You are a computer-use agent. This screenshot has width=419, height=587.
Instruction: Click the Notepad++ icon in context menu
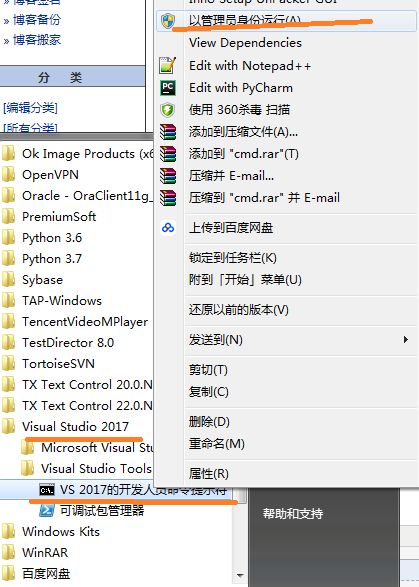coord(168,66)
